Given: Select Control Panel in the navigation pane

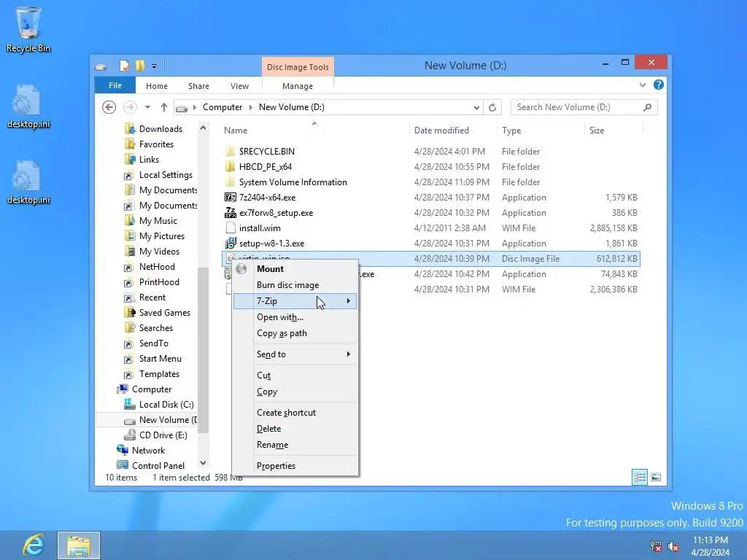Looking at the screenshot, I should click(x=158, y=466).
